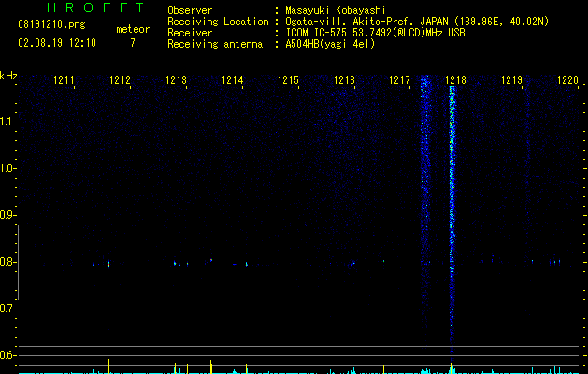The height and width of the screenshot is (374, 588).
Task: Click the 1215 time axis label
Action: (288, 79)
